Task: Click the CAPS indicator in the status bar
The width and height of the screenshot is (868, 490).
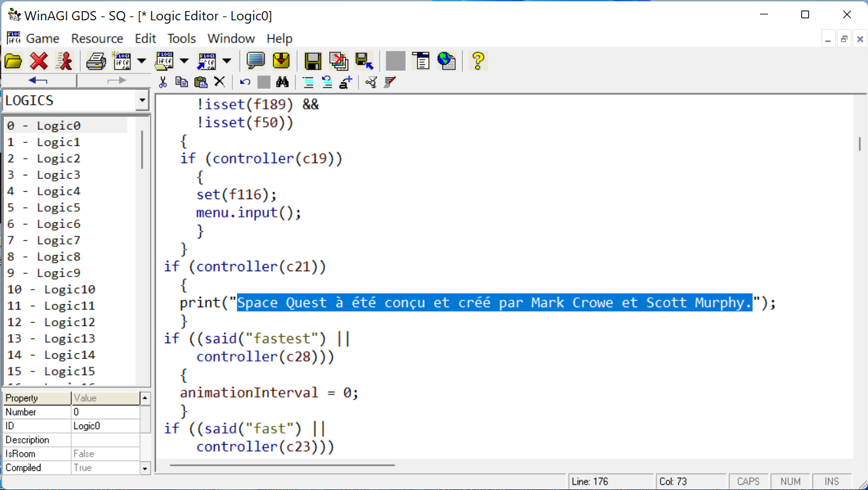Action: pyautogui.click(x=748, y=481)
